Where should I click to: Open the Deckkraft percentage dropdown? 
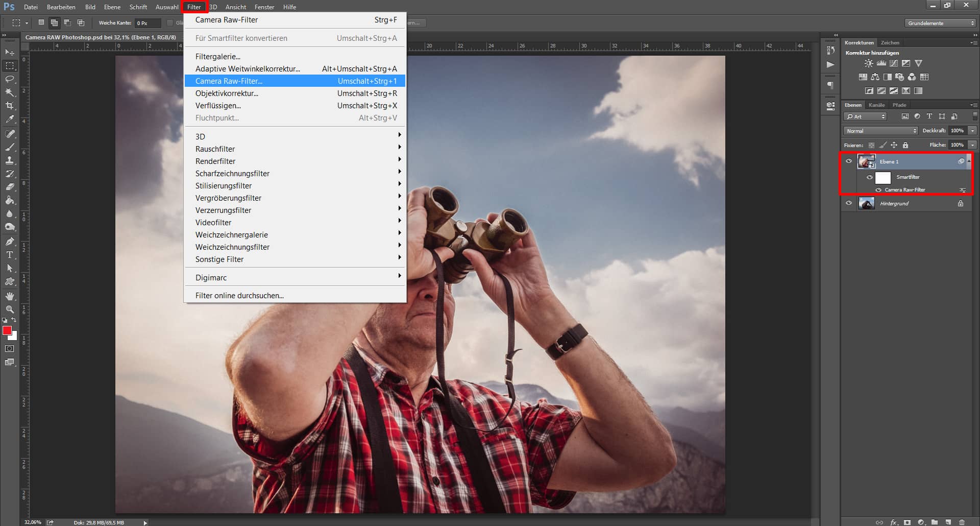tap(972, 131)
